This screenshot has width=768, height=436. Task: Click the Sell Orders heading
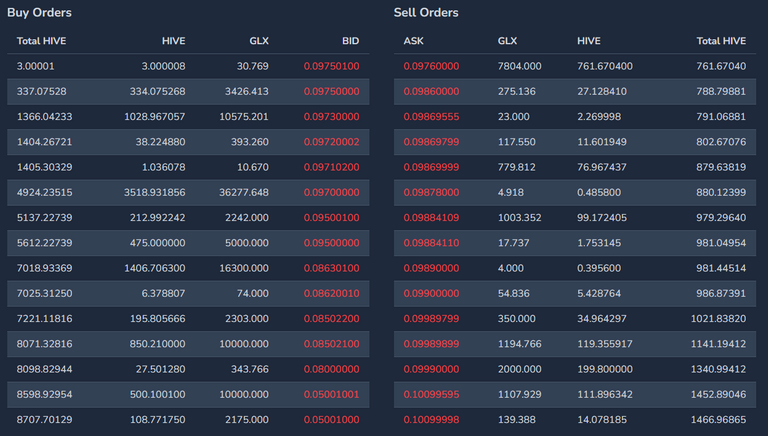(426, 13)
